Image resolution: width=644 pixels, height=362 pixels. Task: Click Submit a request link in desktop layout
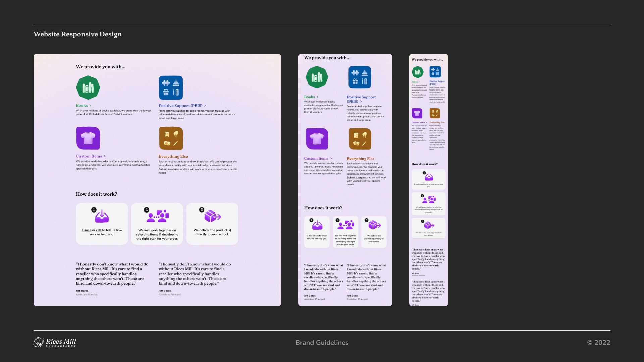169,169
